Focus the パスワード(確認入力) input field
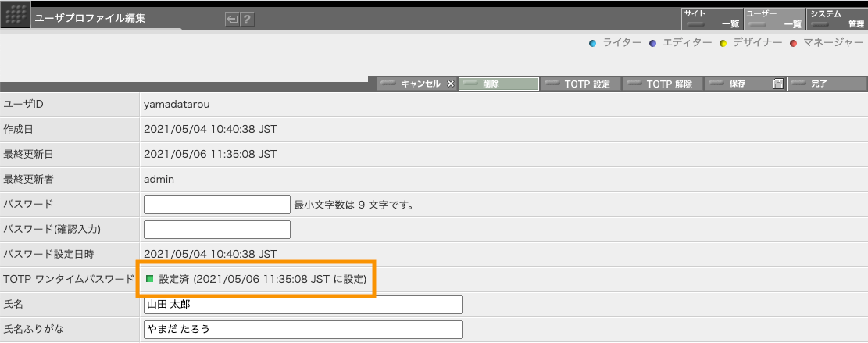Image resolution: width=868 pixels, height=343 pixels. [217, 230]
